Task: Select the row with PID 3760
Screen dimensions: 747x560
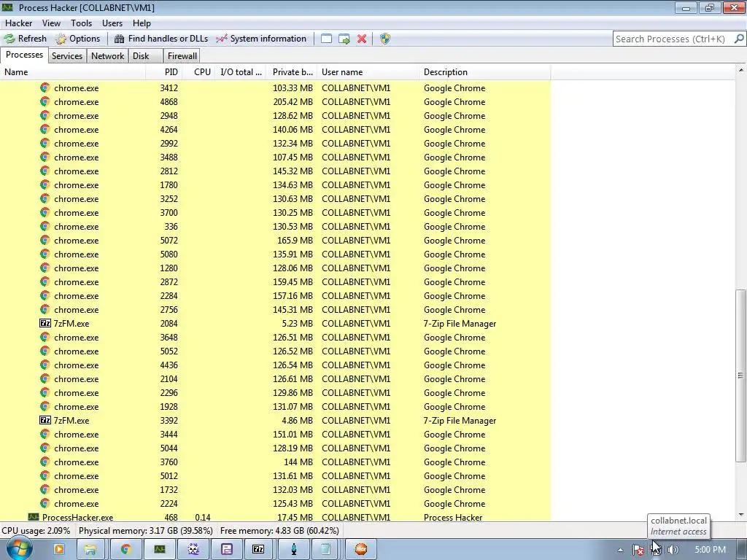Action: (x=275, y=462)
